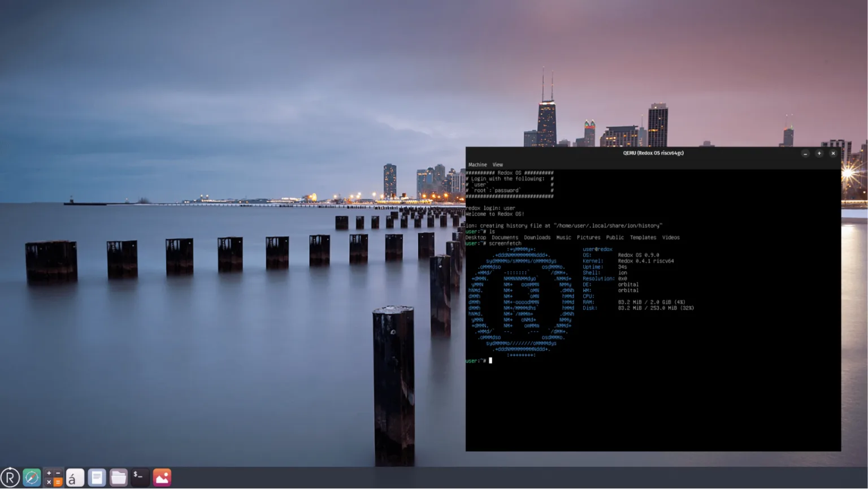868x489 pixels.
Task: Launch the web browser compass icon
Action: (x=32, y=478)
